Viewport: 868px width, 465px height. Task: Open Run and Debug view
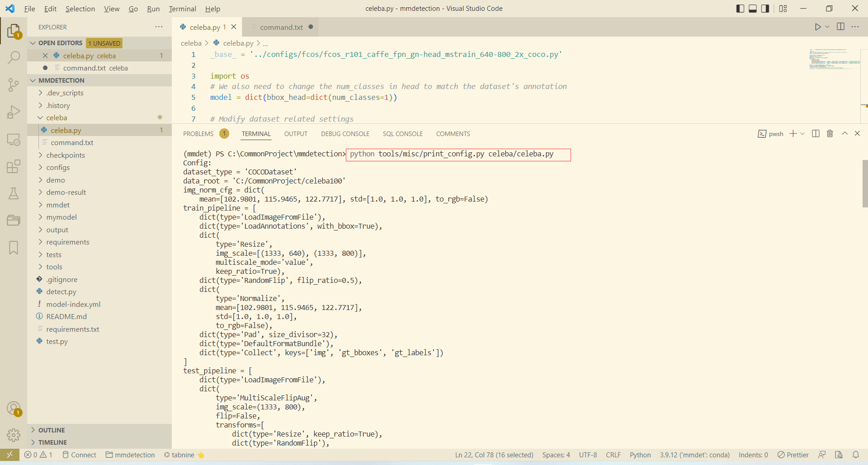(x=14, y=112)
